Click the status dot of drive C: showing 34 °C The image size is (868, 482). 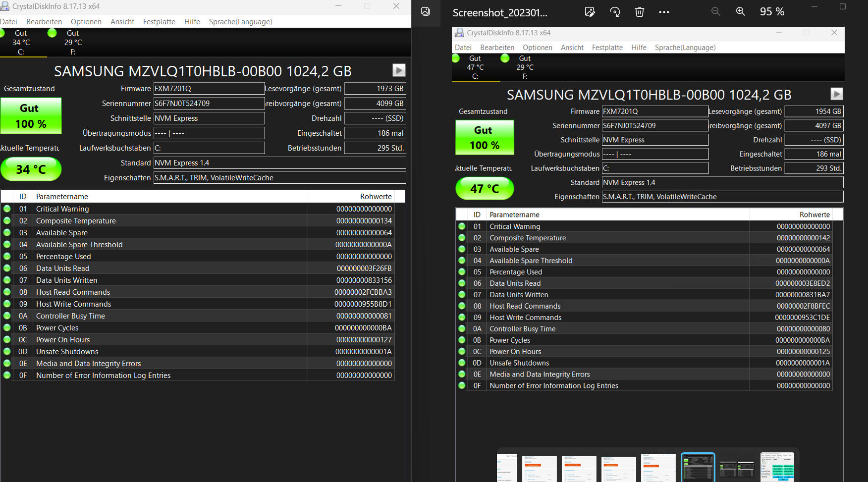2,33
